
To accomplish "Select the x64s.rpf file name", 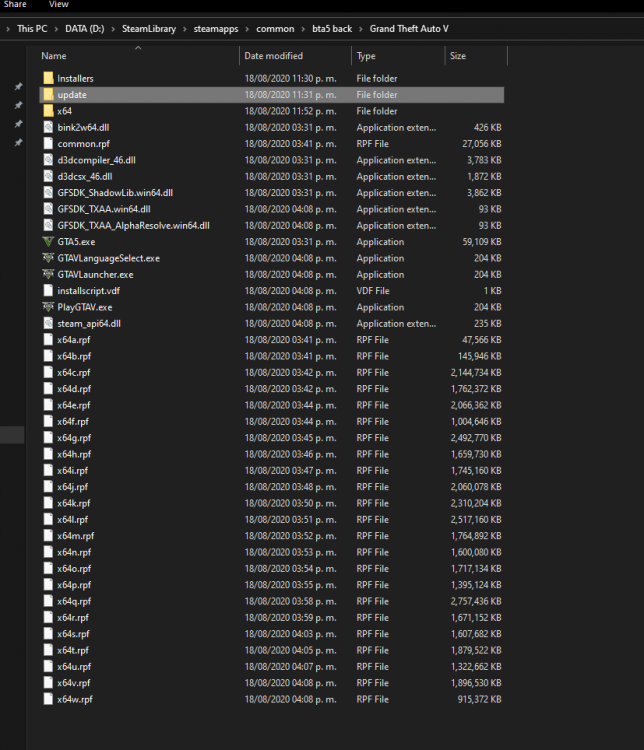I will (74, 634).
